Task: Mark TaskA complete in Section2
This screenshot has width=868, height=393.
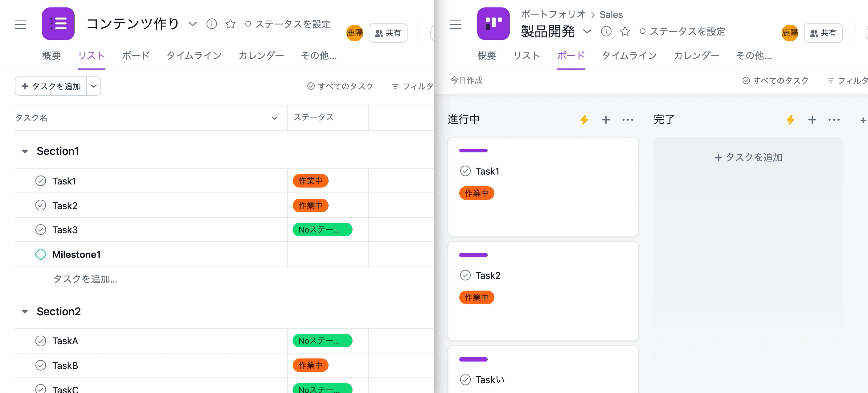Action: (41, 341)
